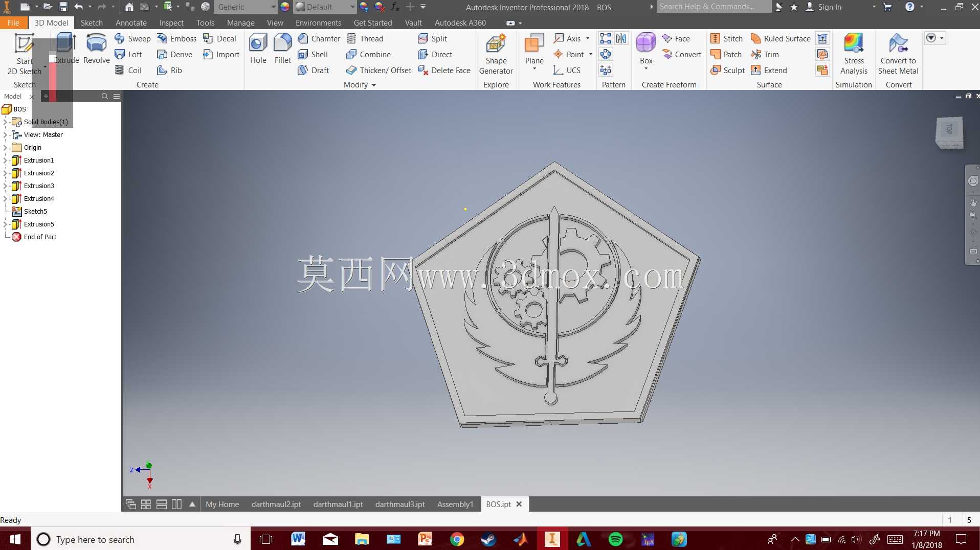Expand the Axis dropdown arrow
This screenshot has width=980, height=550.
588,38
